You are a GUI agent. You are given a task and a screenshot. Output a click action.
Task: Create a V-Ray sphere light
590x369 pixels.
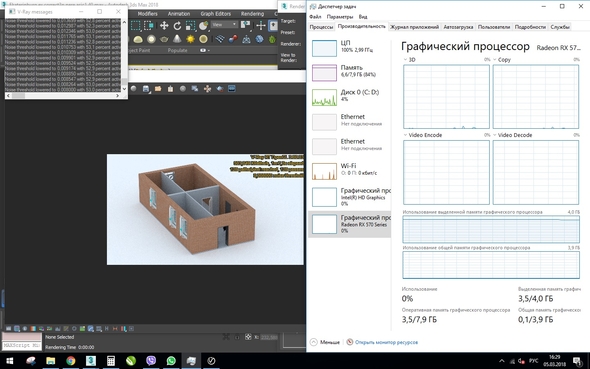[151, 39]
